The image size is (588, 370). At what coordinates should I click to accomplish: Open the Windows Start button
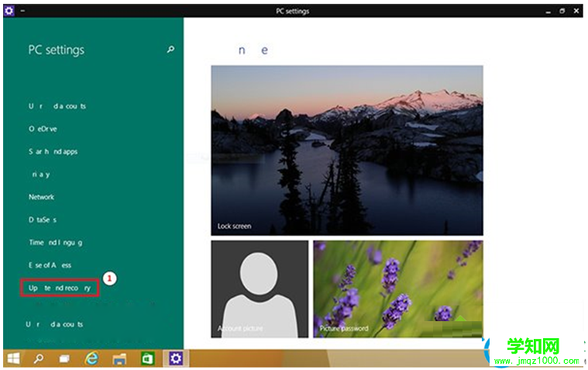point(14,358)
